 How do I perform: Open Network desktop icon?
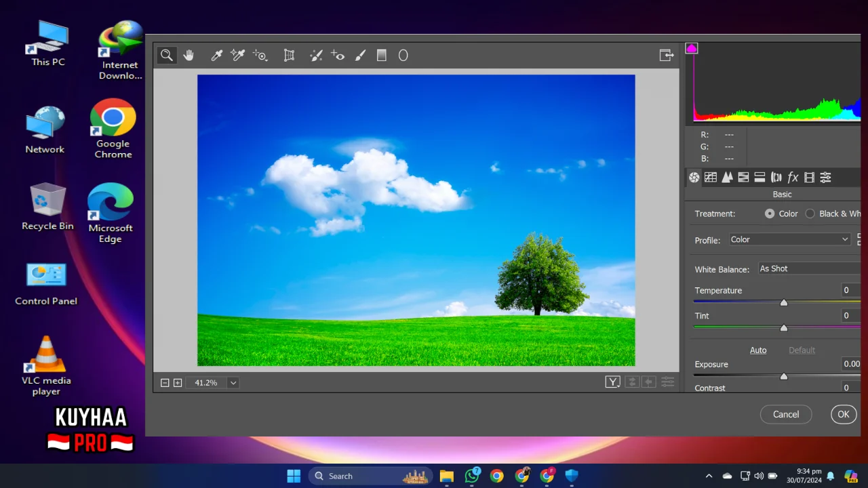45,129
